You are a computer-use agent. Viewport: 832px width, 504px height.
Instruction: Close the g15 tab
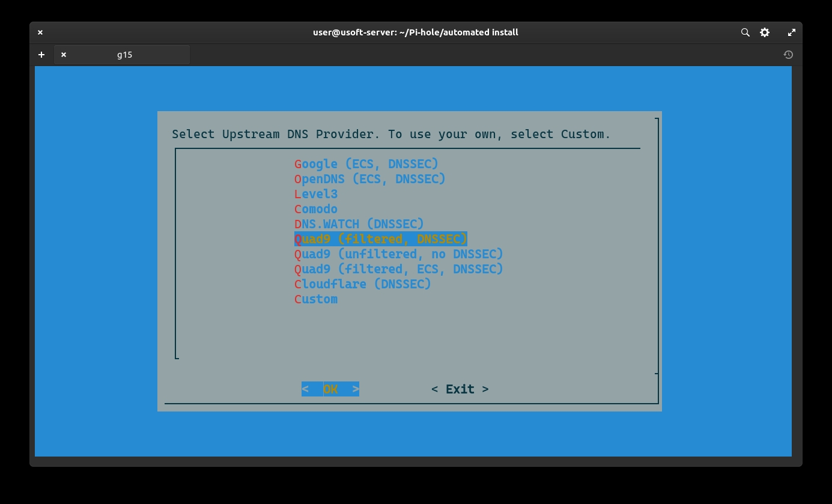point(64,55)
